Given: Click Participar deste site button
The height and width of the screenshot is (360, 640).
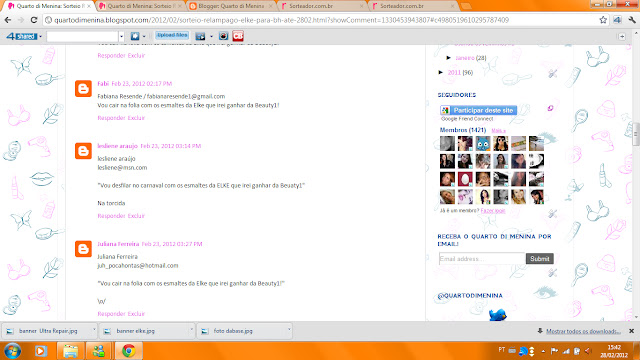Looking at the screenshot, I should (478, 110).
